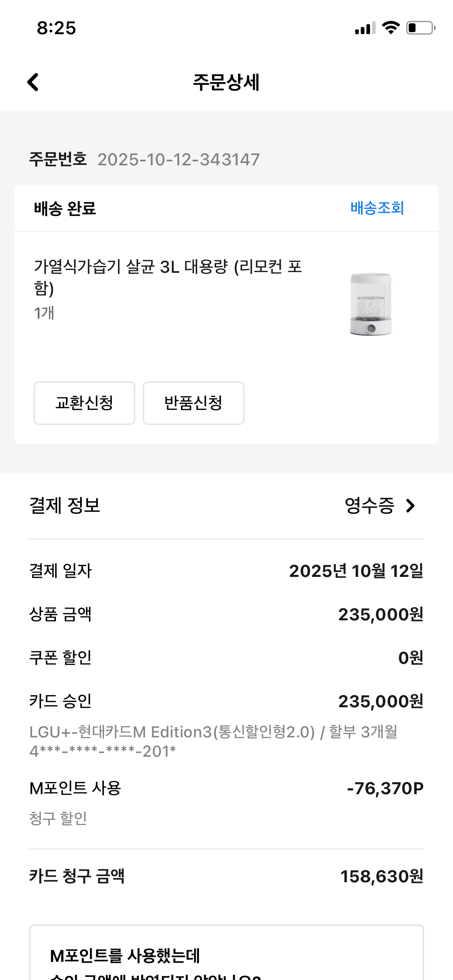453x980 pixels.
Task: Tap the 영수증 receipt label
Action: click(369, 506)
